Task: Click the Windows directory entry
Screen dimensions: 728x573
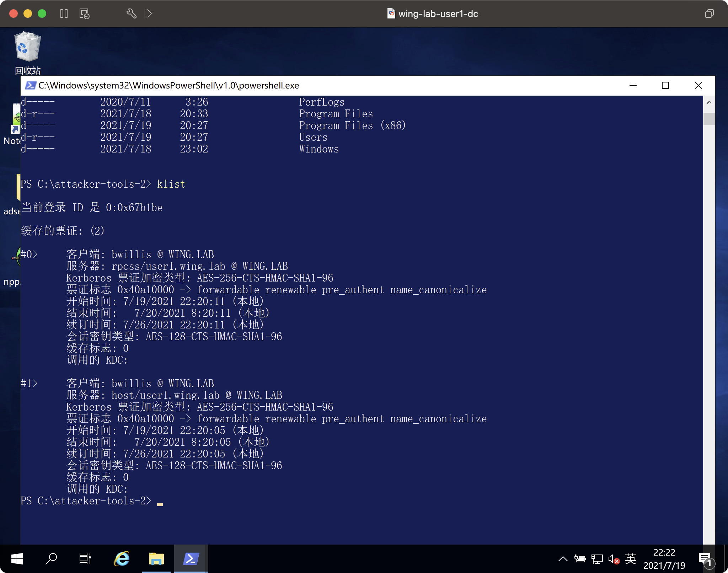Action: pyautogui.click(x=319, y=149)
